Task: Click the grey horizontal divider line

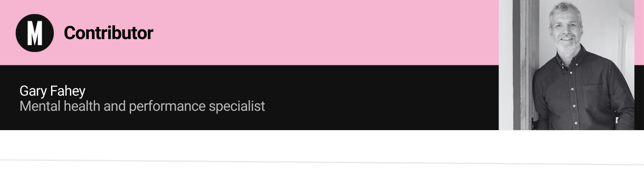Action: [x=322, y=162]
